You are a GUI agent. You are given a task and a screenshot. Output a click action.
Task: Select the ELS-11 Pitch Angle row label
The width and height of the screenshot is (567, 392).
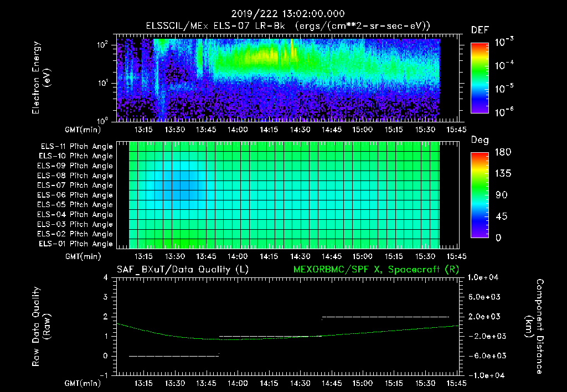click(x=76, y=147)
